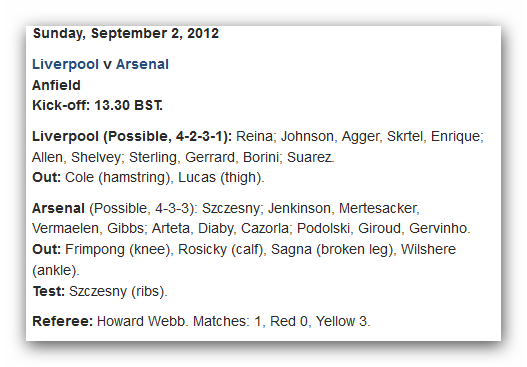Click the bold Referee: label
The image size is (527, 367).
[x=63, y=321]
